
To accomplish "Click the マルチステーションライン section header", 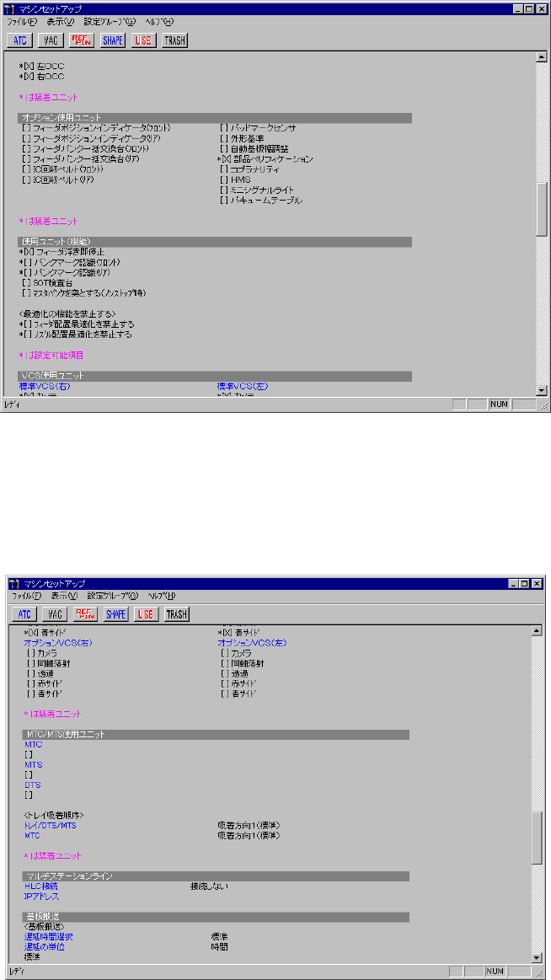I will click(215, 876).
